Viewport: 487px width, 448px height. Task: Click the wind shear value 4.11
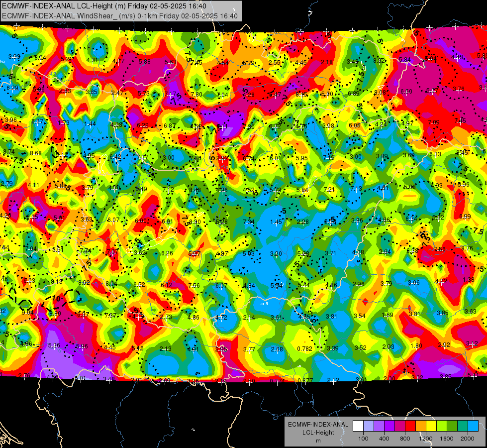[x=33, y=185]
